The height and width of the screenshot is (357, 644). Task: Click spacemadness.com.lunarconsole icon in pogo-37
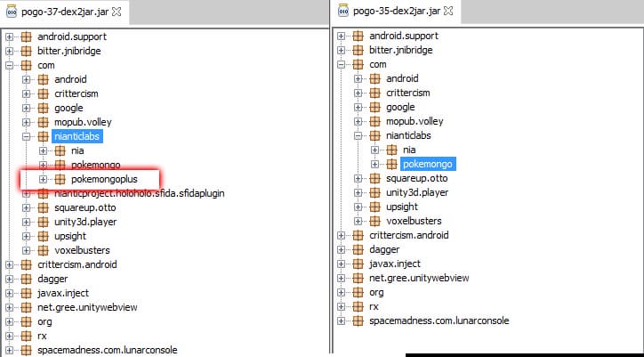click(x=27, y=350)
